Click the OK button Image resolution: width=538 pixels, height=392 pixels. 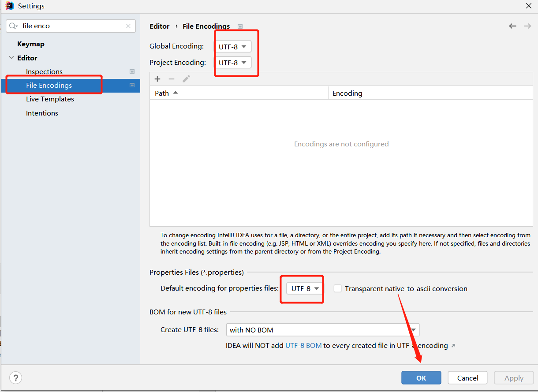421,378
